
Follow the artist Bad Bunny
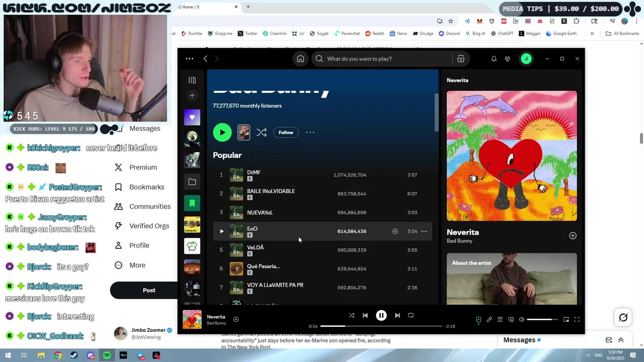click(x=286, y=132)
